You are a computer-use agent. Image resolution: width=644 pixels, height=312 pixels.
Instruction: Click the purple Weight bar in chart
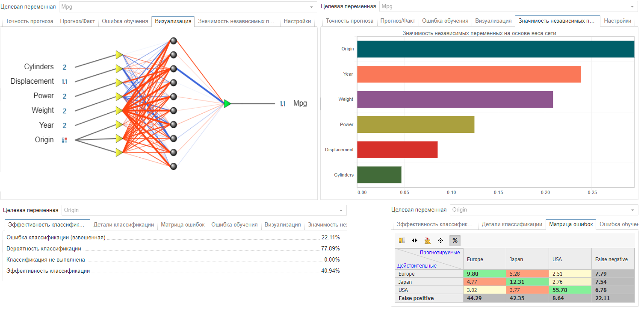pos(455,99)
